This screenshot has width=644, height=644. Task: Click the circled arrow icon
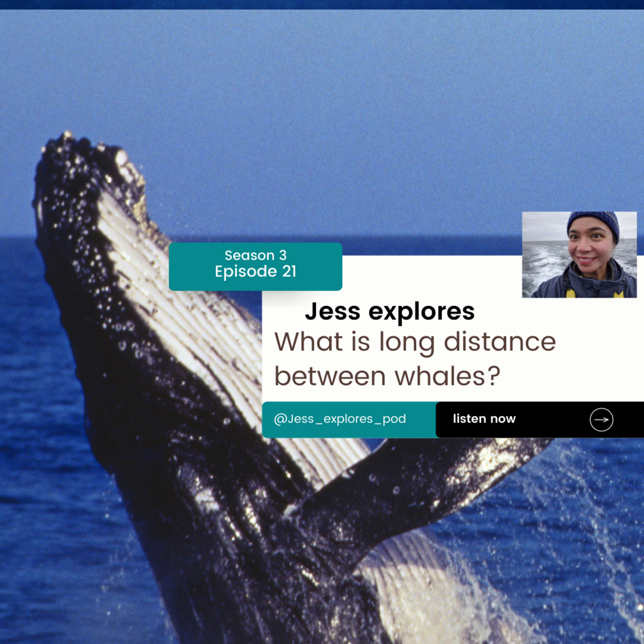(601, 420)
